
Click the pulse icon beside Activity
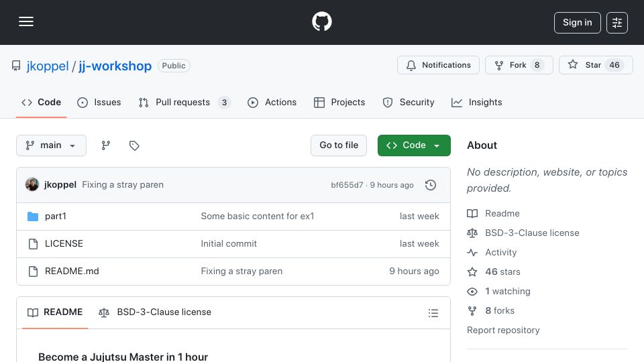(472, 253)
